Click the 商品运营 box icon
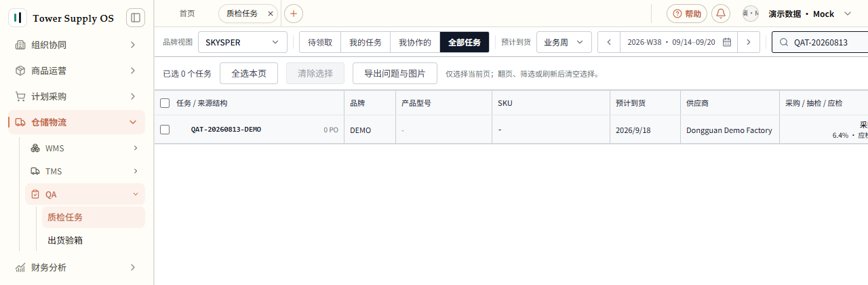This screenshot has width=868, height=285. coord(20,71)
